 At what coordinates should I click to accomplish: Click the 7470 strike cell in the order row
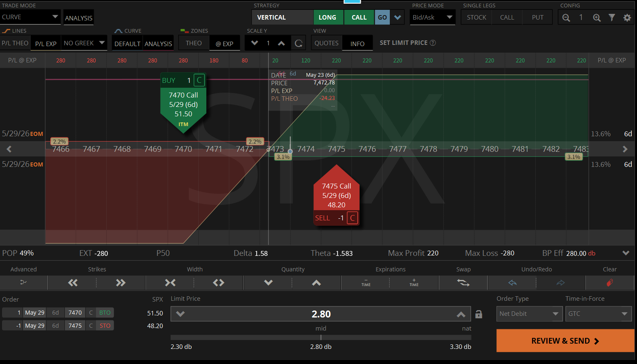(x=75, y=313)
